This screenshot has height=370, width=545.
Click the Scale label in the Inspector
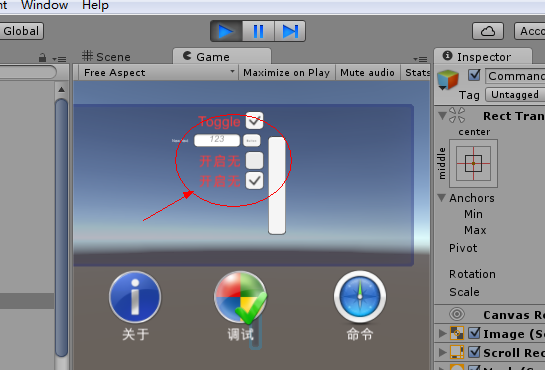pyautogui.click(x=464, y=292)
